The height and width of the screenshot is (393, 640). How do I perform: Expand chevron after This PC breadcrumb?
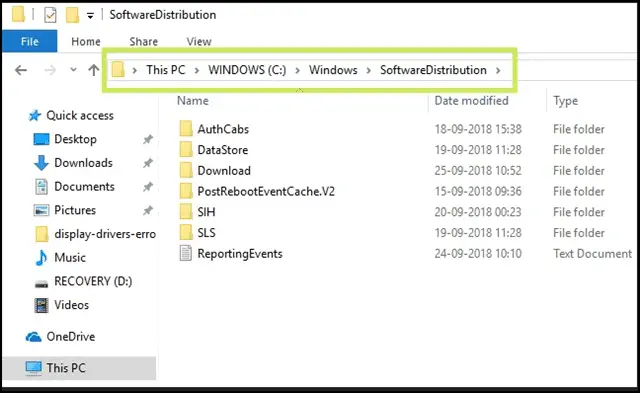pyautogui.click(x=197, y=71)
